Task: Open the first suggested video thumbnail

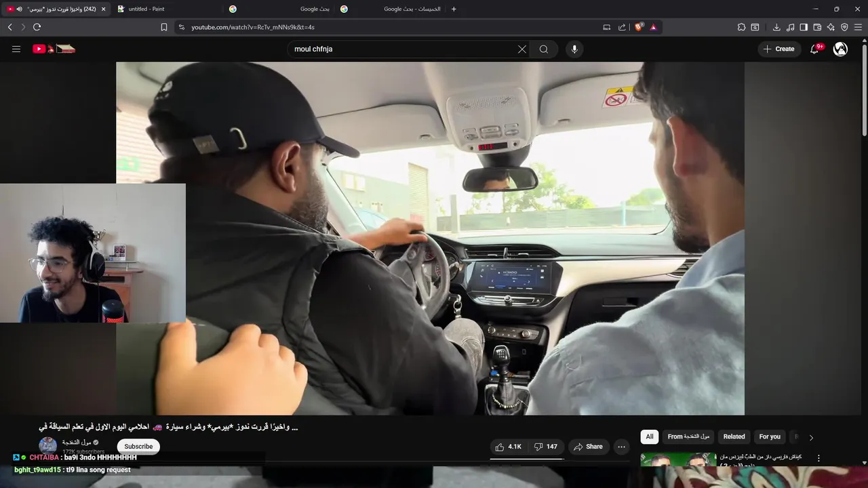Action: pyautogui.click(x=678, y=460)
